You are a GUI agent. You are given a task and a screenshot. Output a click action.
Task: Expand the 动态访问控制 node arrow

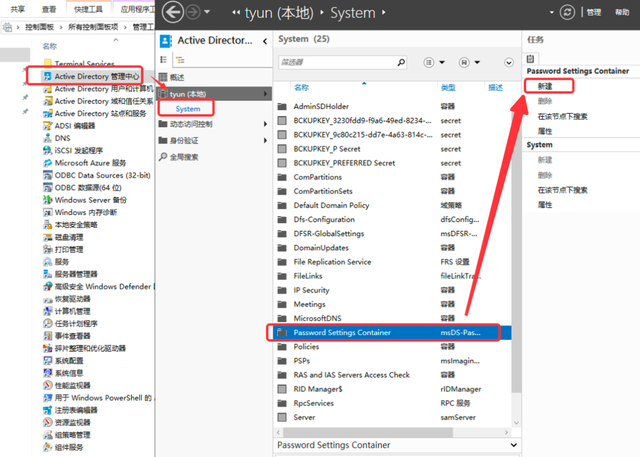point(265,124)
